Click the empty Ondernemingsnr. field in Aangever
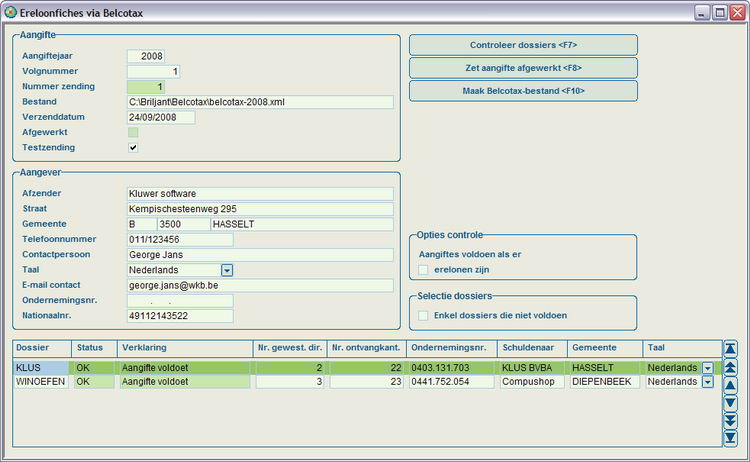750x462 pixels. (180, 301)
